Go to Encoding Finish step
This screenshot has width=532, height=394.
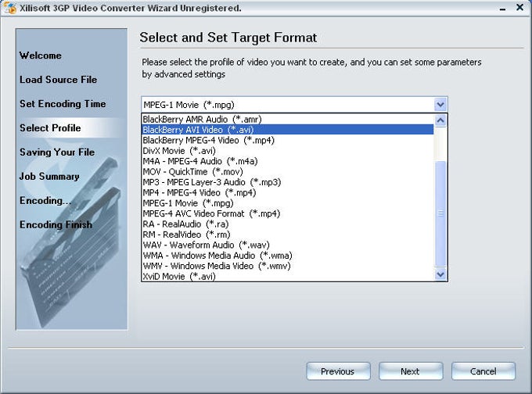tap(56, 225)
